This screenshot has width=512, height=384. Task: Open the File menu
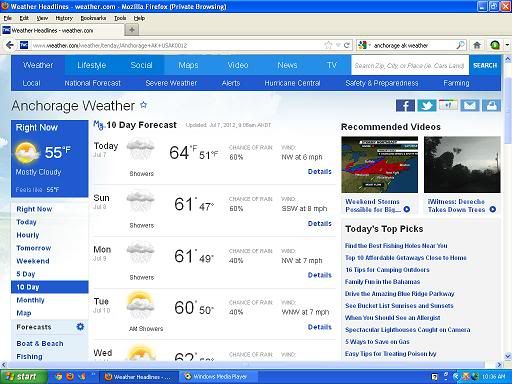click(8, 18)
